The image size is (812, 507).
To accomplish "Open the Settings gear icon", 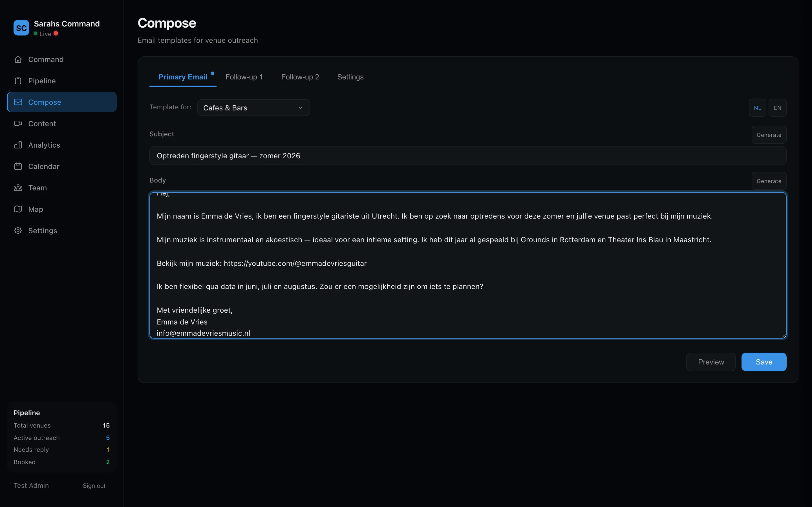I will (x=18, y=230).
